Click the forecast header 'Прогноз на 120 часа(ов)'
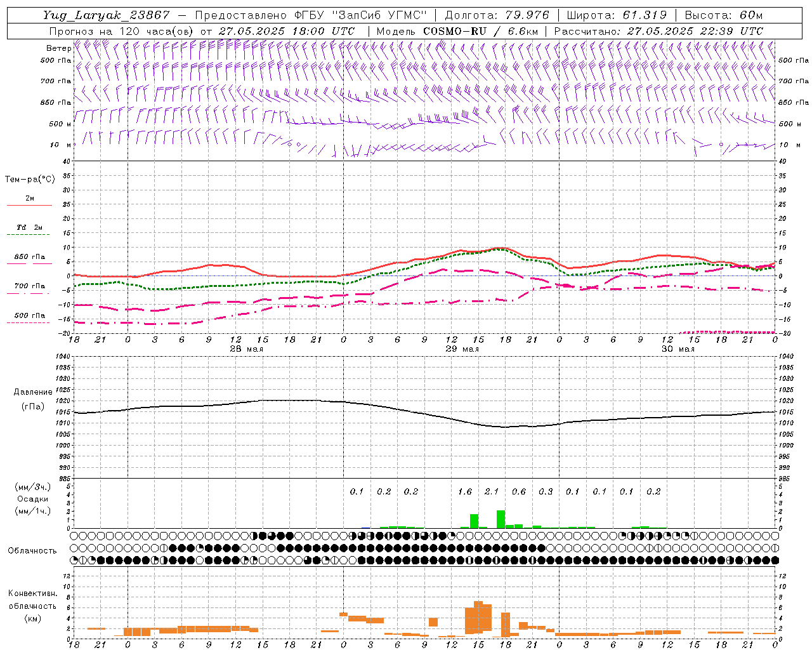Viewport: 812px width, 650px height. pyautogui.click(x=122, y=31)
